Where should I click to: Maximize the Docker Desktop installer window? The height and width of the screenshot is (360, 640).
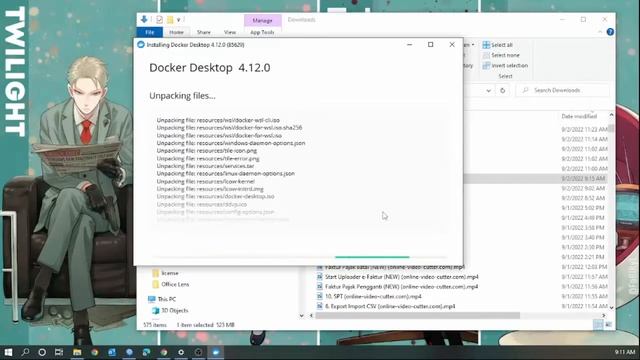point(431,44)
